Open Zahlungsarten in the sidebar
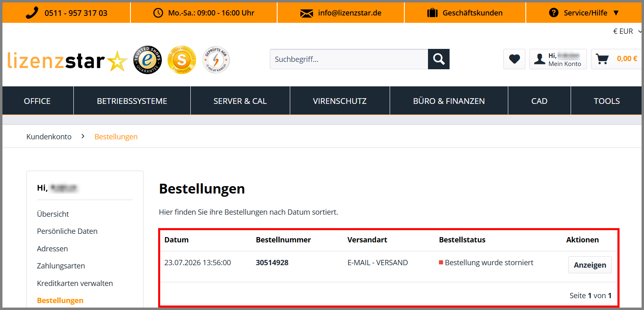644x310 pixels. pyautogui.click(x=61, y=266)
